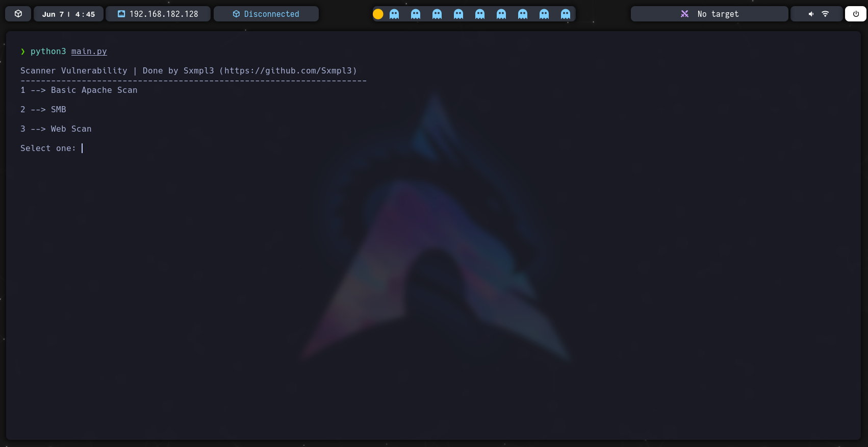868x447 pixels.
Task: Click the SMB option line
Action: 43,109
